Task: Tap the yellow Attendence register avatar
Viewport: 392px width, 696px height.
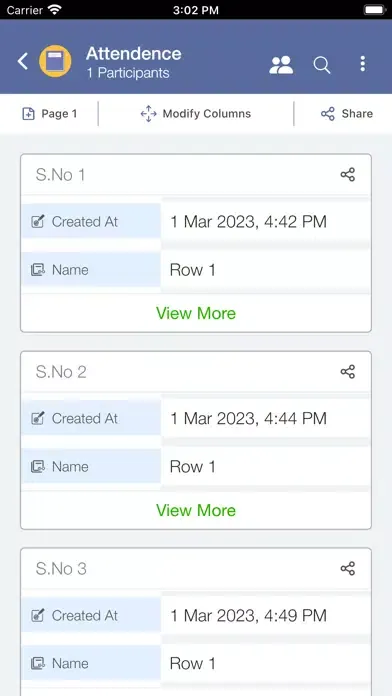Action: coord(55,61)
